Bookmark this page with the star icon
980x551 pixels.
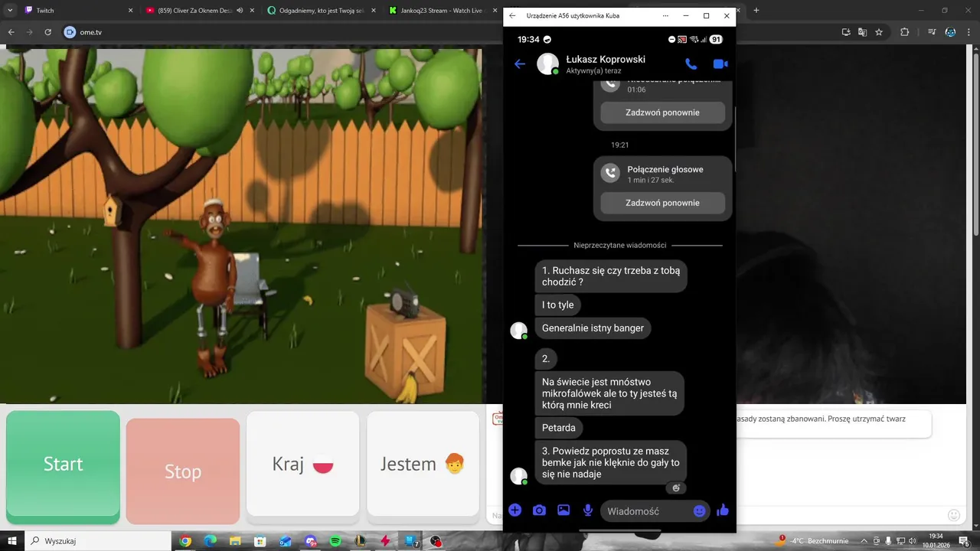click(879, 32)
